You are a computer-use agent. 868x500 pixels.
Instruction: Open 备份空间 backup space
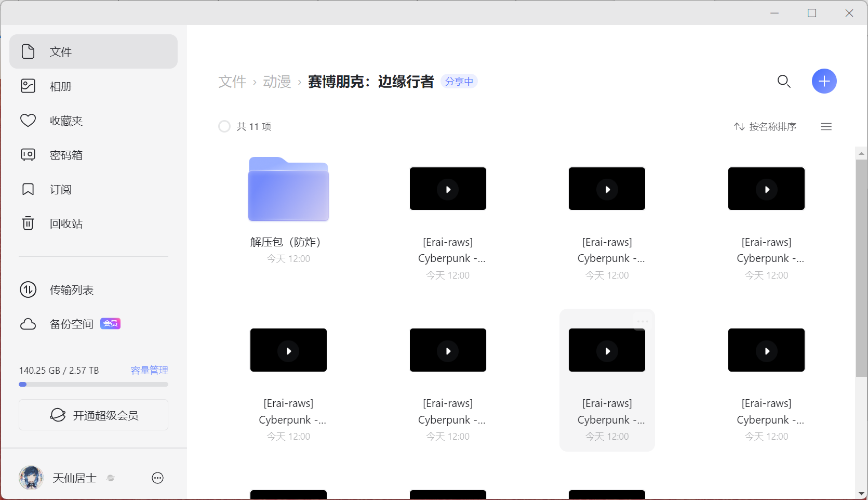point(94,324)
